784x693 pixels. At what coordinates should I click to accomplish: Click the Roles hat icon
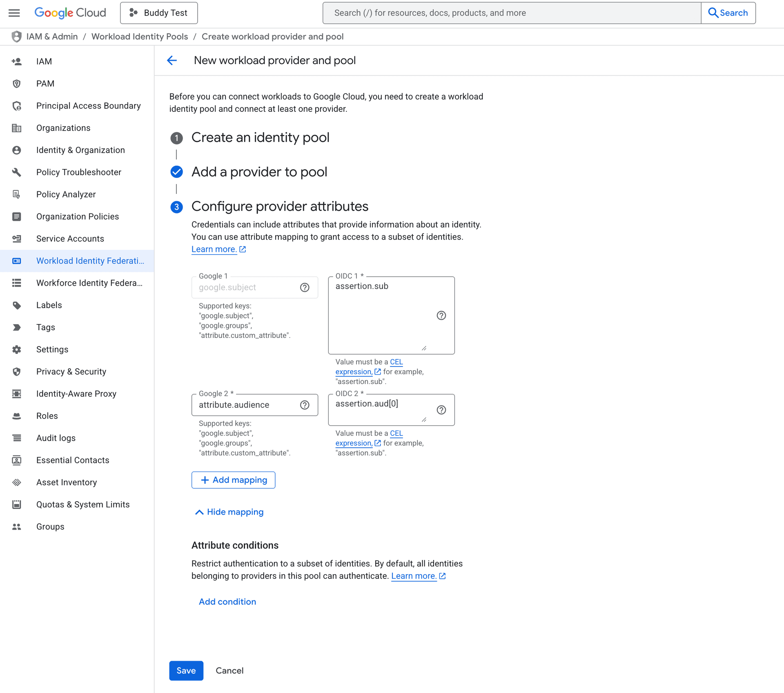pyautogui.click(x=17, y=416)
